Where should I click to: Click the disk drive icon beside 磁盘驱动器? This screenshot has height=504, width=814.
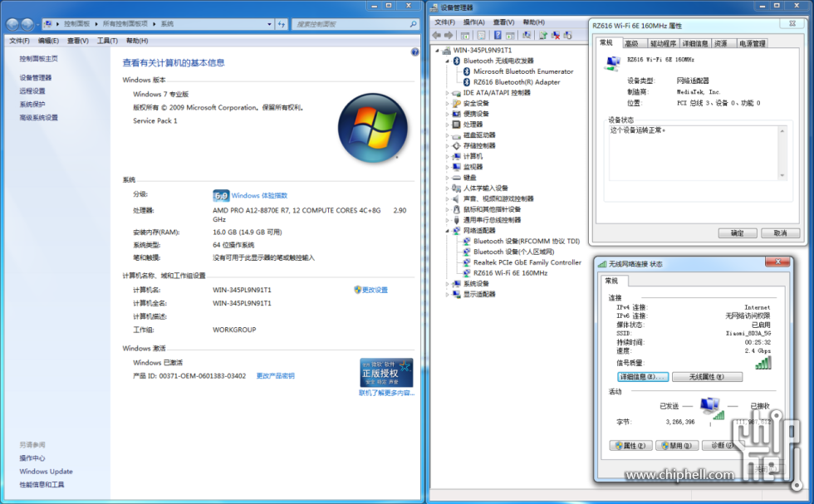[x=456, y=135]
